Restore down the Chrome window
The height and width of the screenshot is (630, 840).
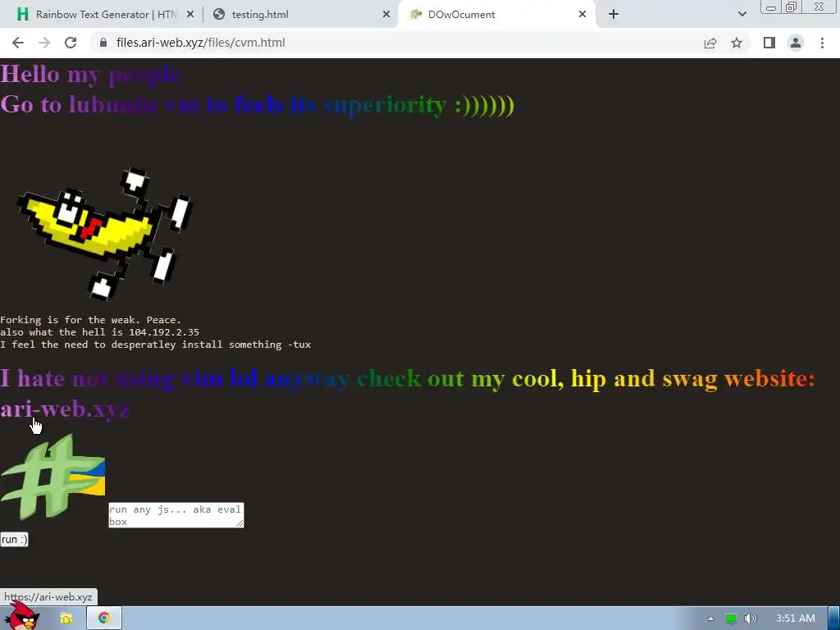pos(791,7)
